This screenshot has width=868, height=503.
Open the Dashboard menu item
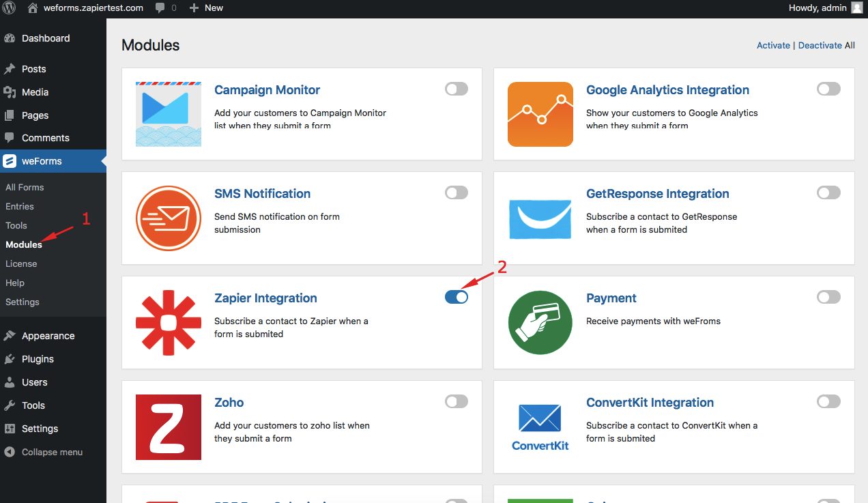click(53, 38)
